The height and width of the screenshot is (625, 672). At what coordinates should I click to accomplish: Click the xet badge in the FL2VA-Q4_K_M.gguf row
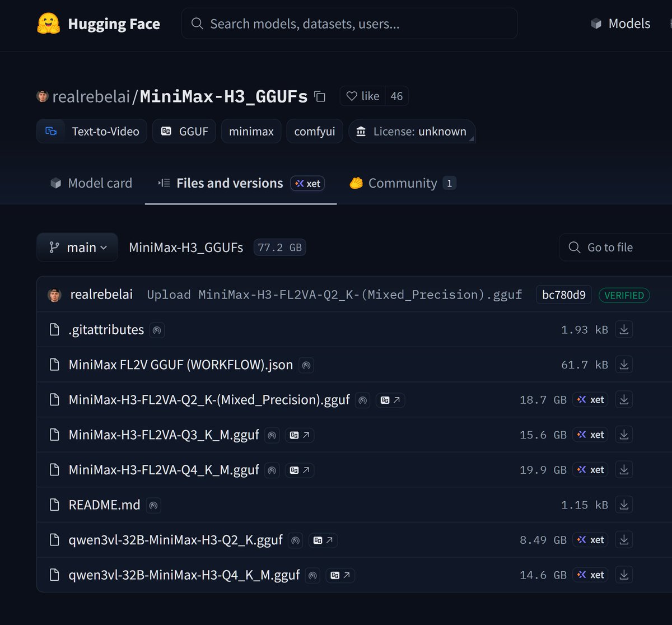(x=590, y=470)
